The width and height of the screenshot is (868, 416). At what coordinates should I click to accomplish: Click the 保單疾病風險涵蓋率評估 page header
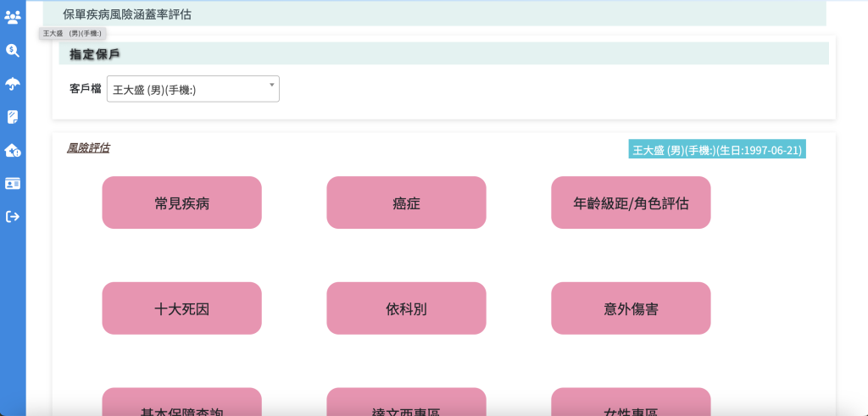pyautogui.click(x=127, y=14)
